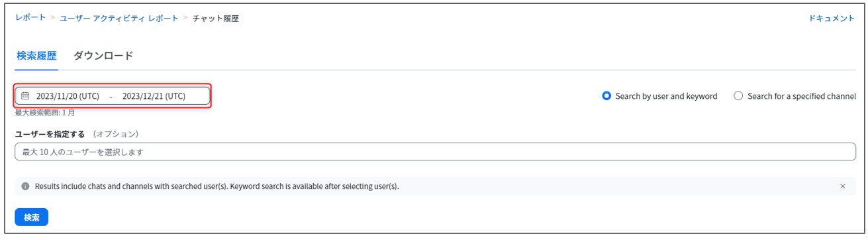Click the 検索 button

point(32,217)
